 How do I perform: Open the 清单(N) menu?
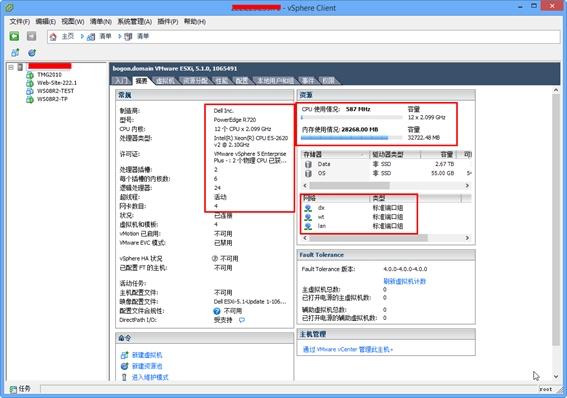click(101, 22)
